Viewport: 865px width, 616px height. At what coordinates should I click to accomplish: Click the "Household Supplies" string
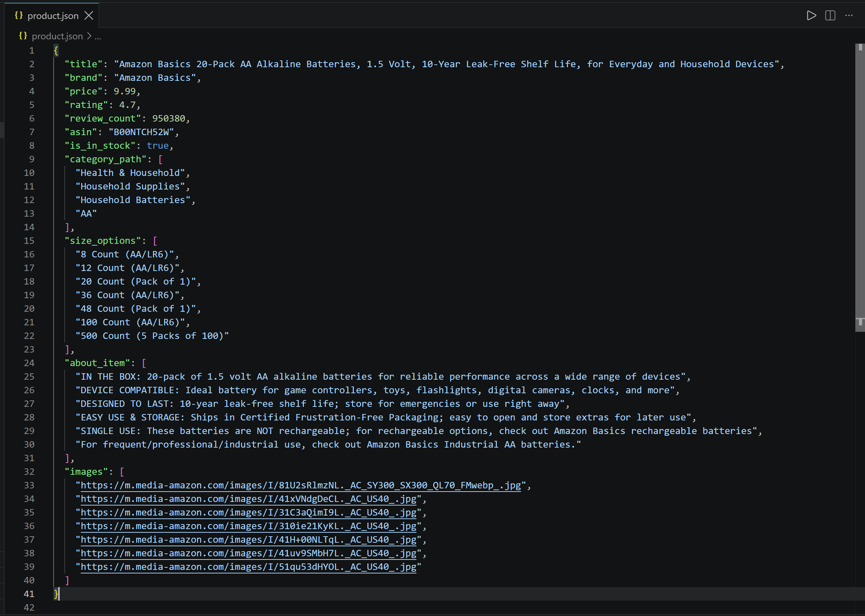(x=130, y=186)
